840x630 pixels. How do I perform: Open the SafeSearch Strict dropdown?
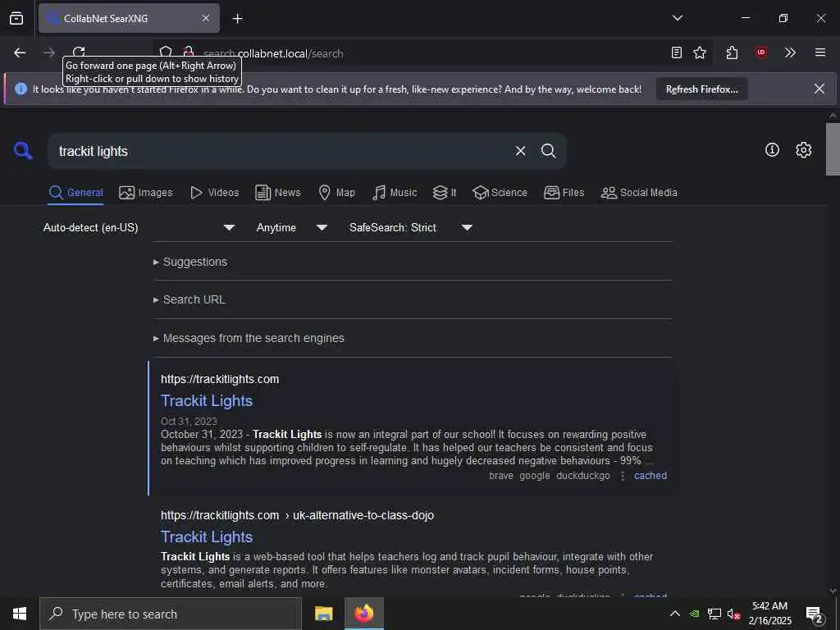(411, 228)
